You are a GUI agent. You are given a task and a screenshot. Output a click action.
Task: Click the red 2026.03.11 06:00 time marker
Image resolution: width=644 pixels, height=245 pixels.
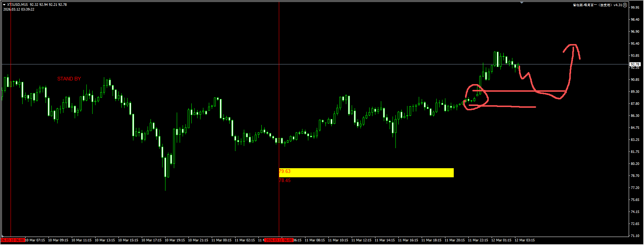(x=279, y=240)
